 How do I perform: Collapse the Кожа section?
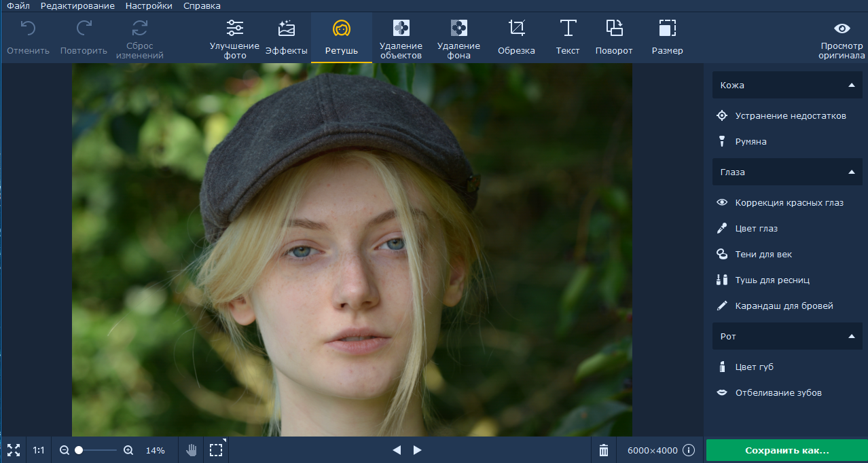[851, 86]
